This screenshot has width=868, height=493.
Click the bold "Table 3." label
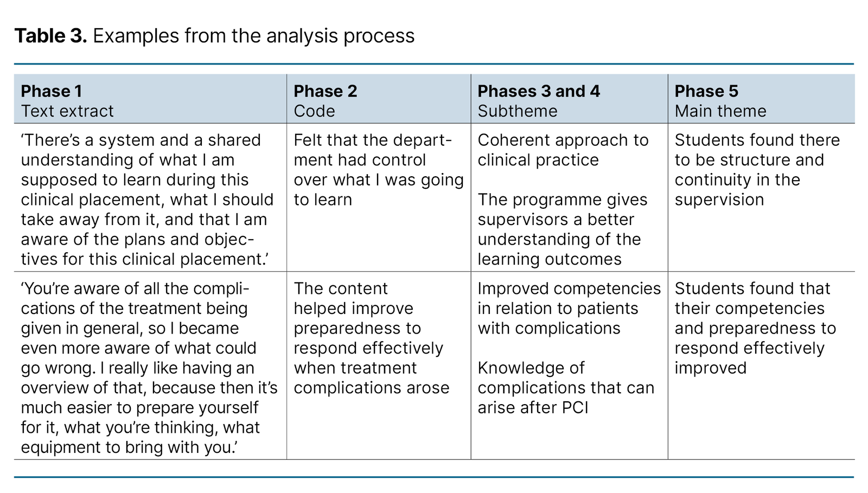pos(50,36)
